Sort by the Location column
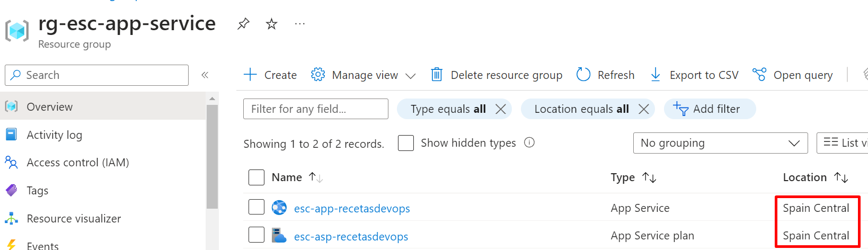 coord(816,177)
